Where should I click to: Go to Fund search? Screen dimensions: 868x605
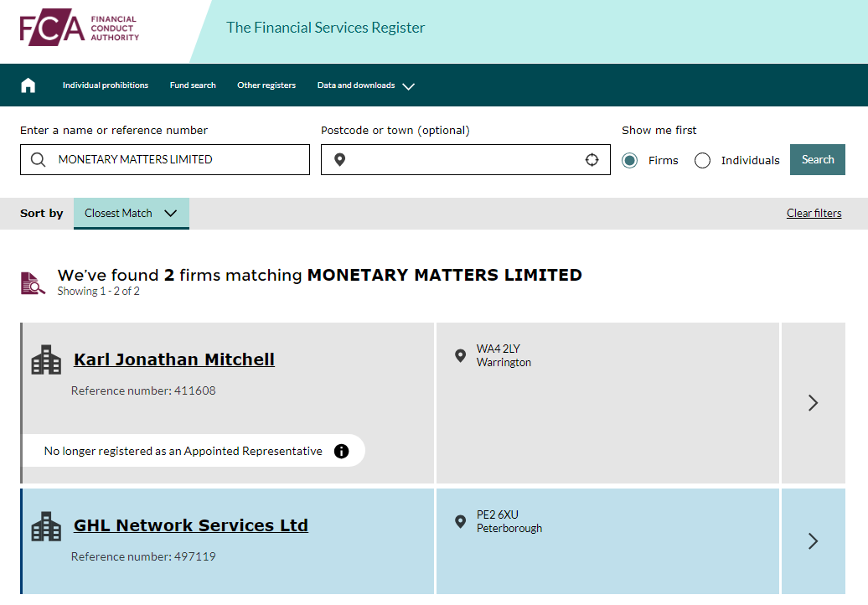click(193, 85)
